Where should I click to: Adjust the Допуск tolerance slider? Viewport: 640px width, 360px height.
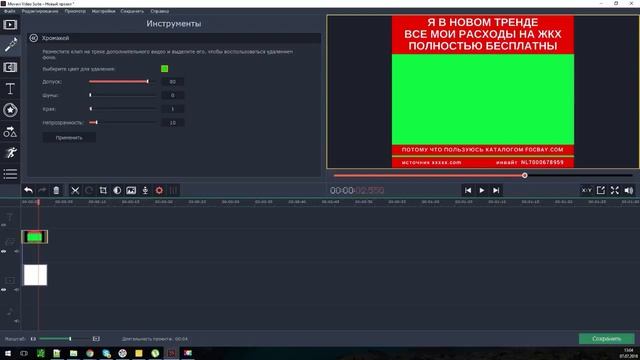coord(122,82)
